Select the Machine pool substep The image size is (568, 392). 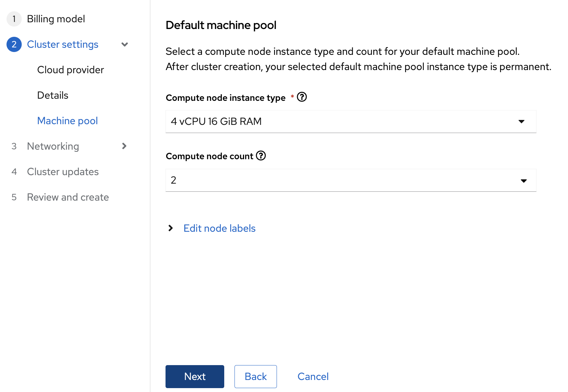tap(67, 121)
